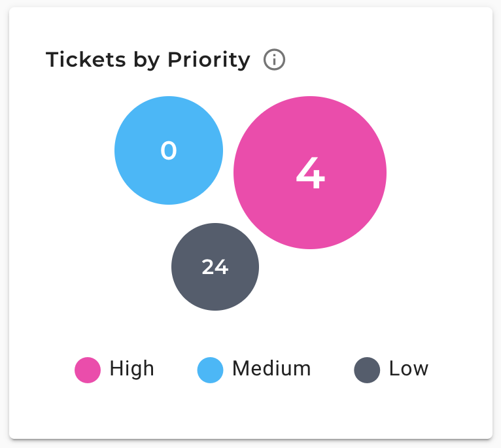Image resolution: width=501 pixels, height=448 pixels.
Task: Click the word Priority in the title
Action: pos(209,60)
